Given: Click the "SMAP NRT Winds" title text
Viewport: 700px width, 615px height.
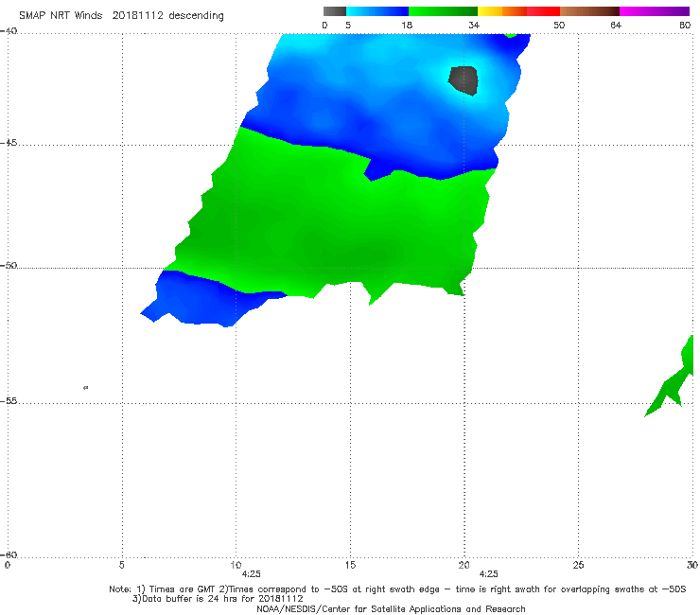Looking at the screenshot, I should 61,15.
